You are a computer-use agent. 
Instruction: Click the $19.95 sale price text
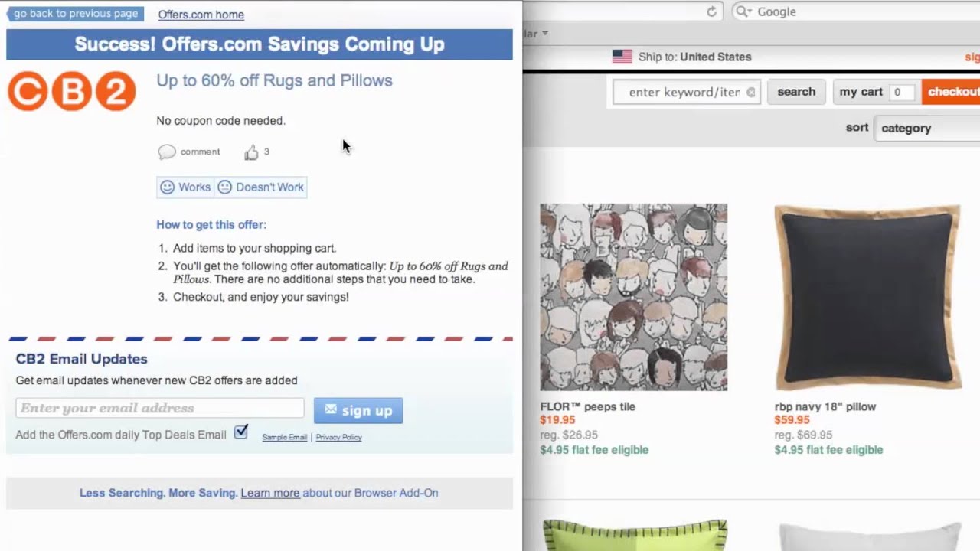click(x=557, y=420)
